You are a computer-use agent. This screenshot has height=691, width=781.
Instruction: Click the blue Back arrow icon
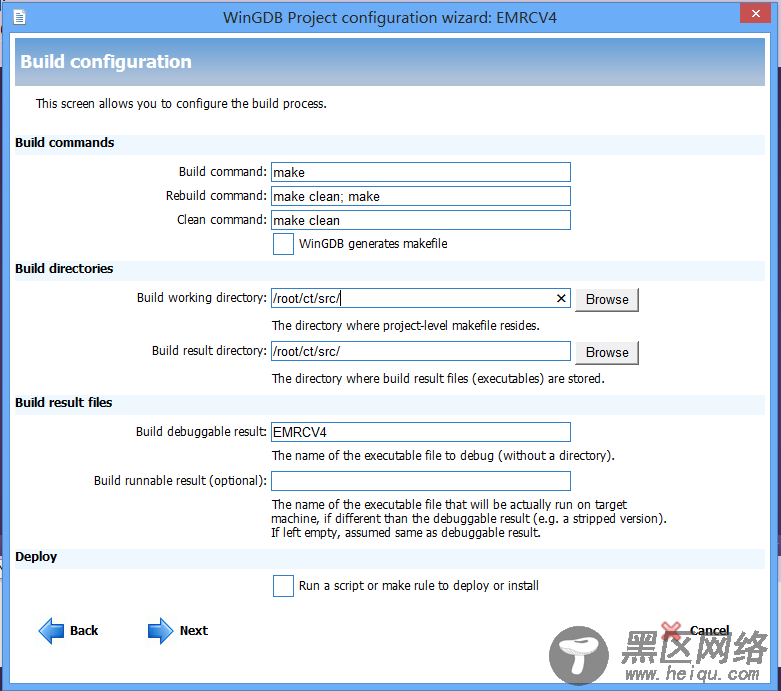(51, 631)
